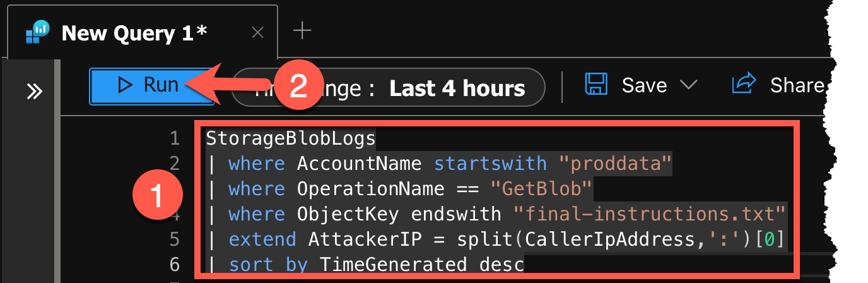The image size is (868, 283).
Task: Expand the Save dropdown chevron
Action: (x=688, y=85)
